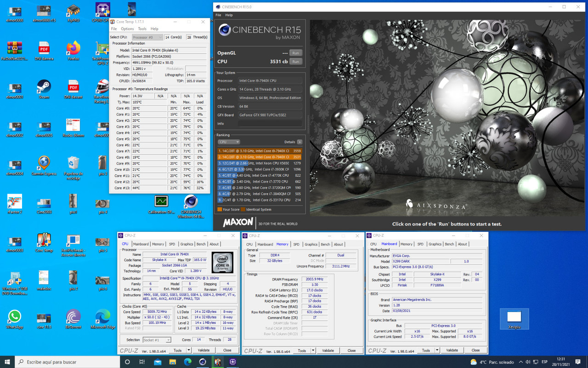Click Tools button in CPU-Z CPU window
This screenshot has height=368, width=588.
[177, 351]
